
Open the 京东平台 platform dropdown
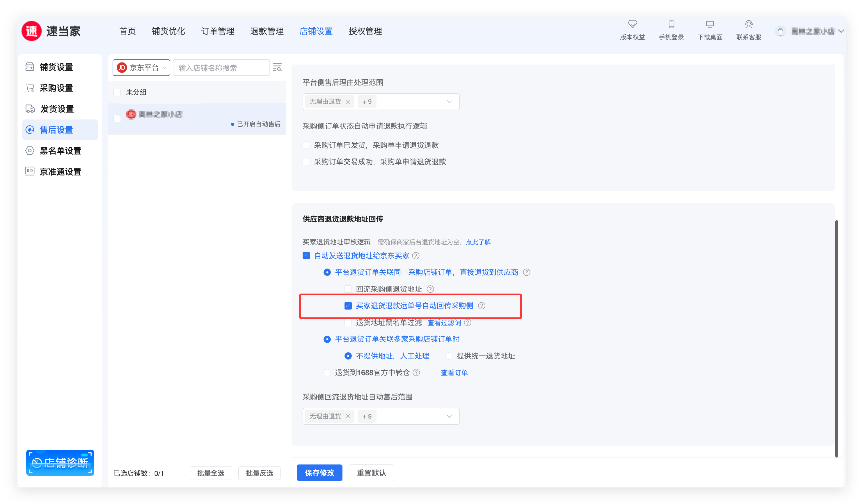[141, 67]
